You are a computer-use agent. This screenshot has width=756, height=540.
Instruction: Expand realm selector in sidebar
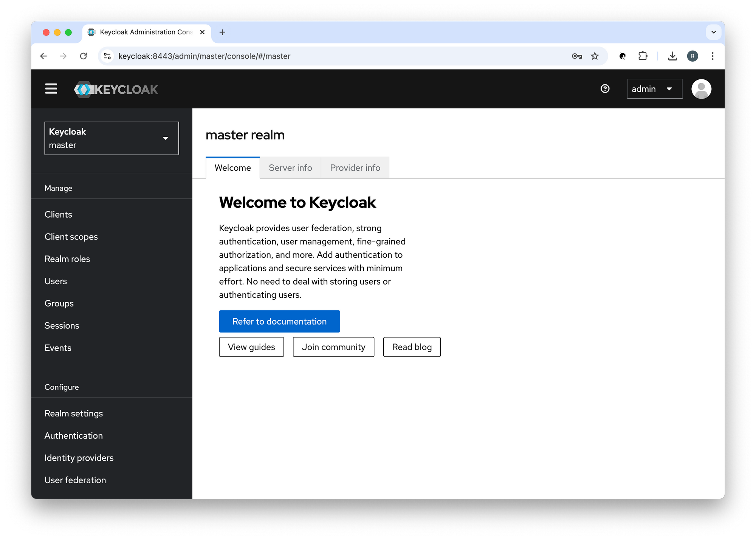click(x=112, y=138)
